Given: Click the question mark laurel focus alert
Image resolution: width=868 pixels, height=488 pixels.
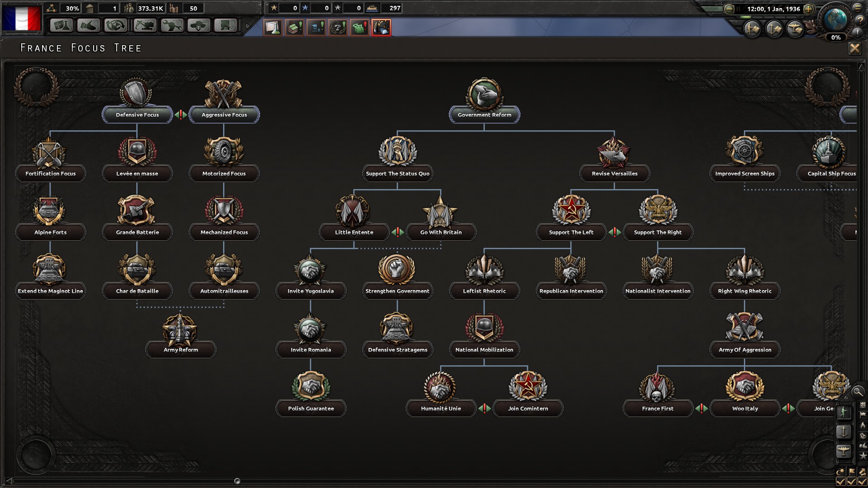Looking at the screenshot, I should (x=338, y=27).
